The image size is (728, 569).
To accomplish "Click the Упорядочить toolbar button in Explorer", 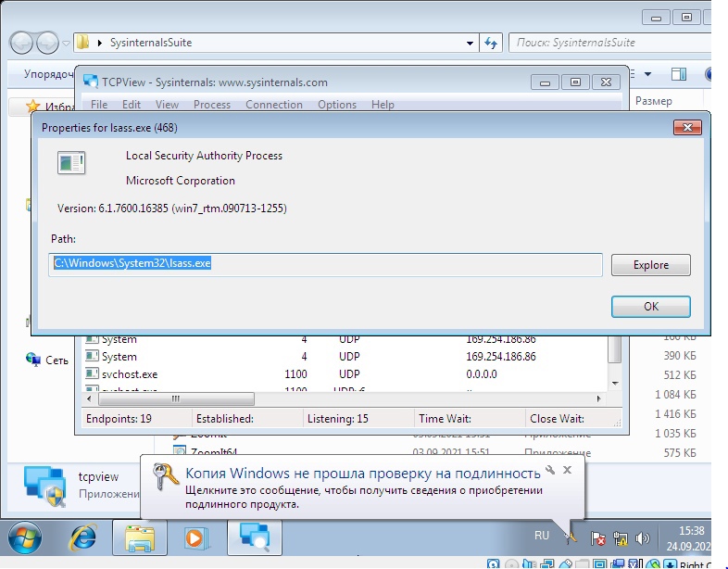I will click(x=48, y=74).
